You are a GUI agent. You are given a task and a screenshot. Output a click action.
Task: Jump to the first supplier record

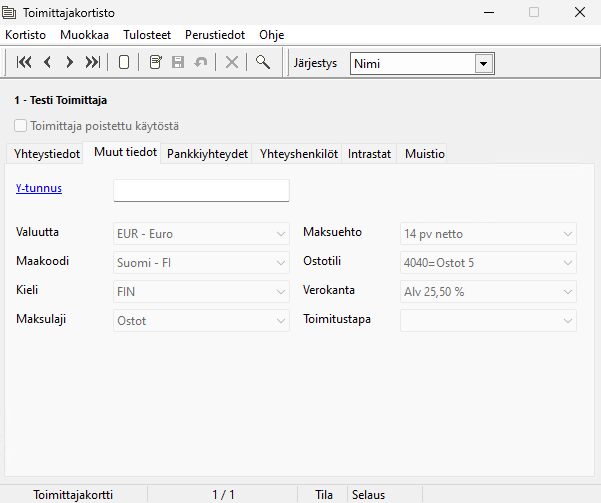tap(24, 62)
